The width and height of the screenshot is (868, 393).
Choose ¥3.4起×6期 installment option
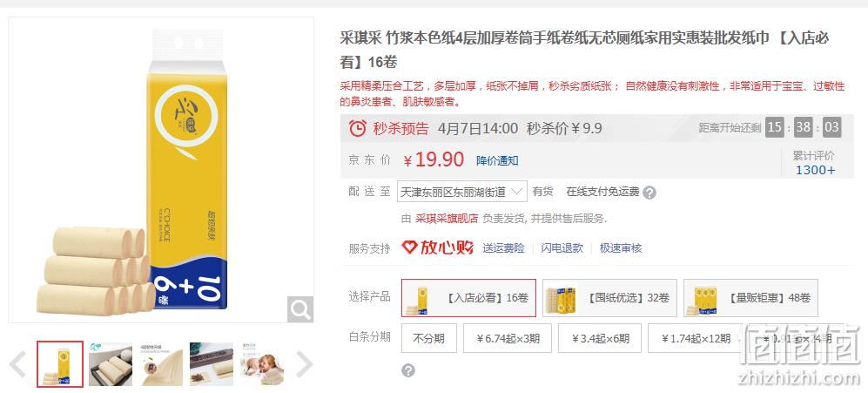(600, 338)
